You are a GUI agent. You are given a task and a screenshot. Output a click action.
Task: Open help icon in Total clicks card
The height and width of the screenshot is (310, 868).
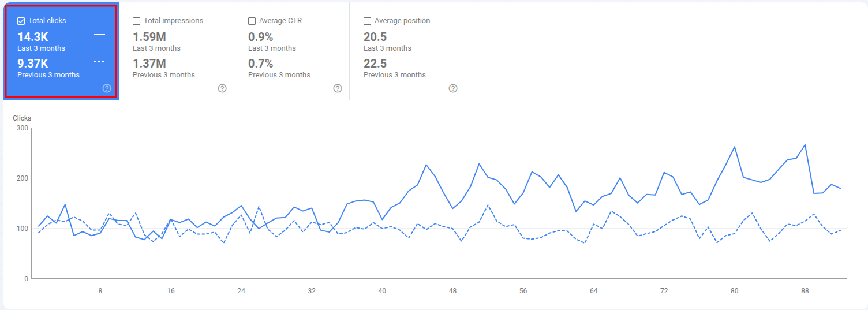tap(107, 88)
